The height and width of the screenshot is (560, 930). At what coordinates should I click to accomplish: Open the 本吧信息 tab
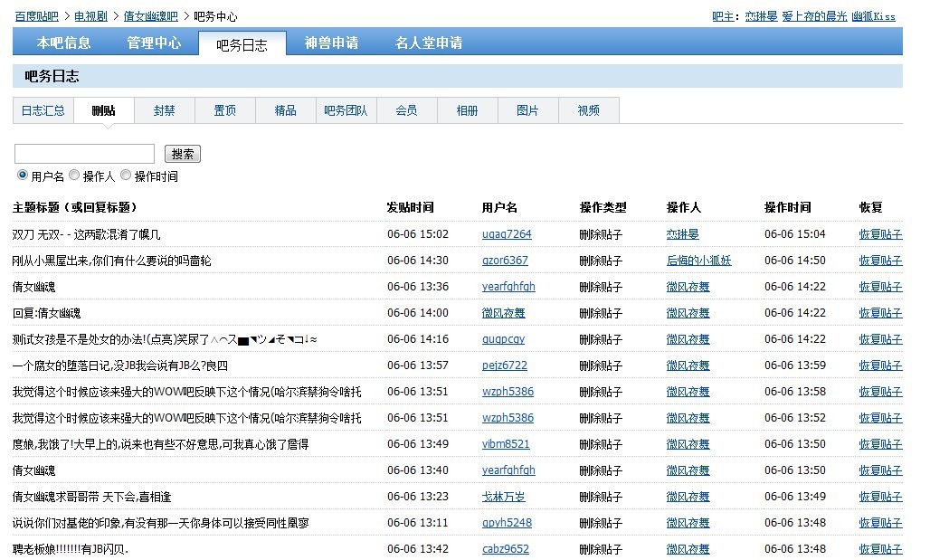(x=63, y=43)
